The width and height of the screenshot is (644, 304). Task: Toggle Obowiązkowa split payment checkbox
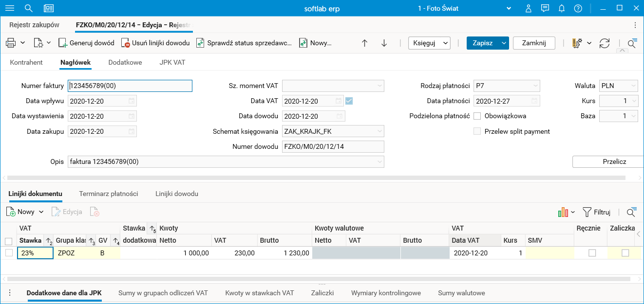point(477,116)
